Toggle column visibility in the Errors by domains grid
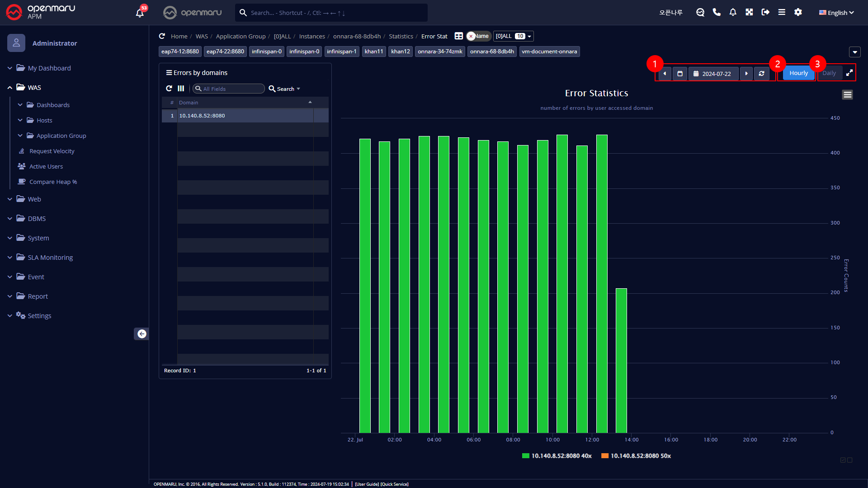This screenshot has height=488, width=868. 181,89
